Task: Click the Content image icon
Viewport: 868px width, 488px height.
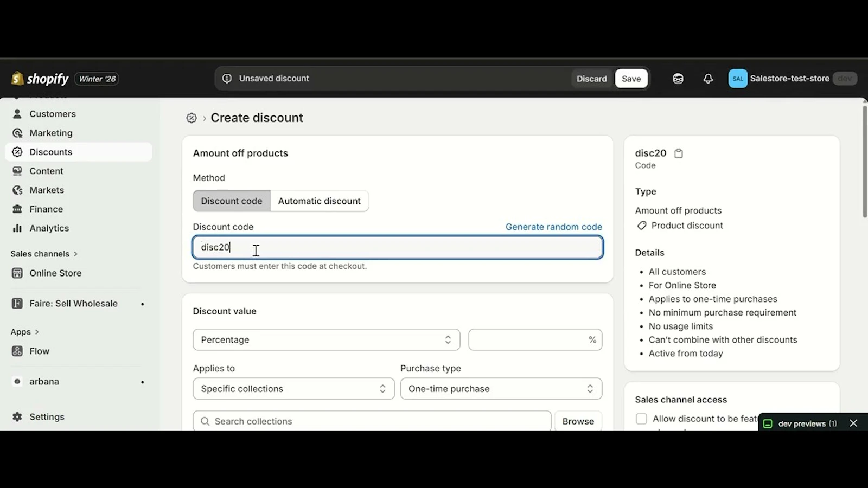Action: 17,171
